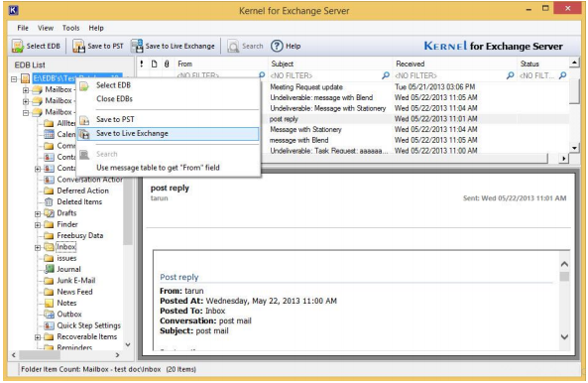The height and width of the screenshot is (383, 588).
Task: Click the Deleted Items trash icon
Action: pos(49,201)
